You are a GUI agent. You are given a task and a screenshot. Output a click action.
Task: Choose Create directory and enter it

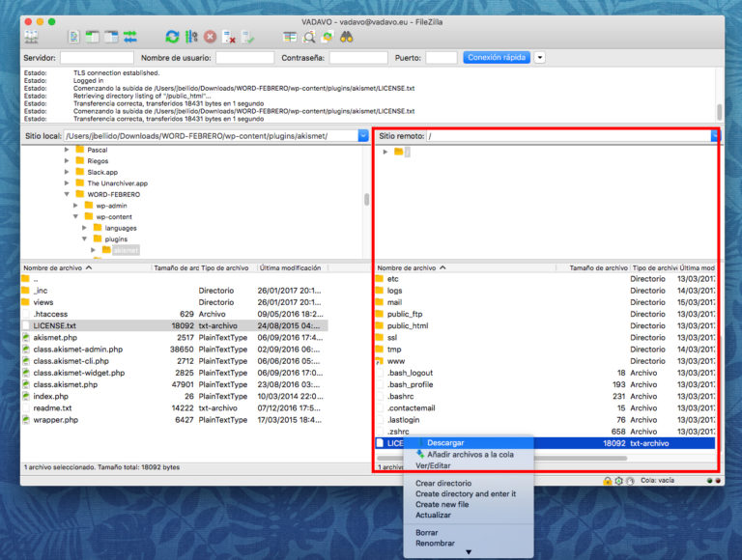pos(466,493)
